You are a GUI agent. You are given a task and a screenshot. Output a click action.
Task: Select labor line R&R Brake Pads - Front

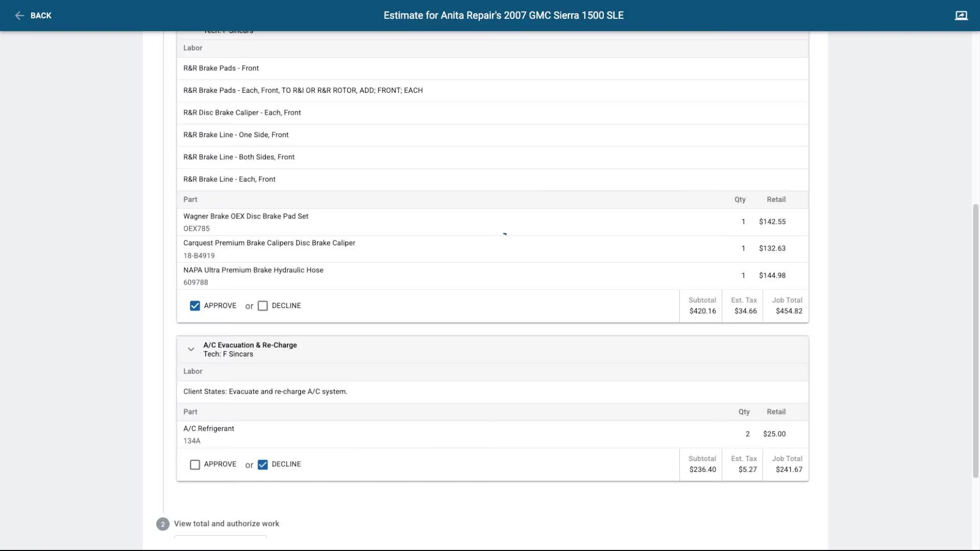493,68
